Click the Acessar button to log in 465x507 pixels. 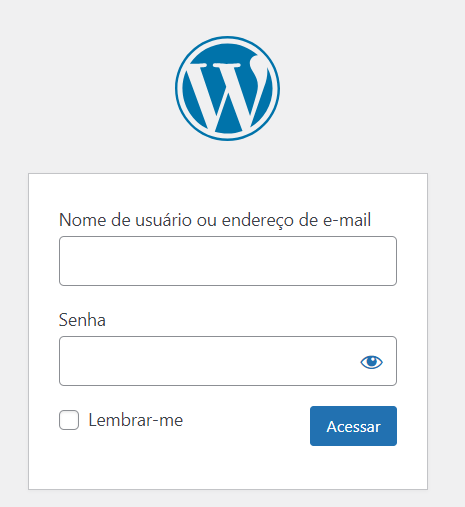[353, 426]
